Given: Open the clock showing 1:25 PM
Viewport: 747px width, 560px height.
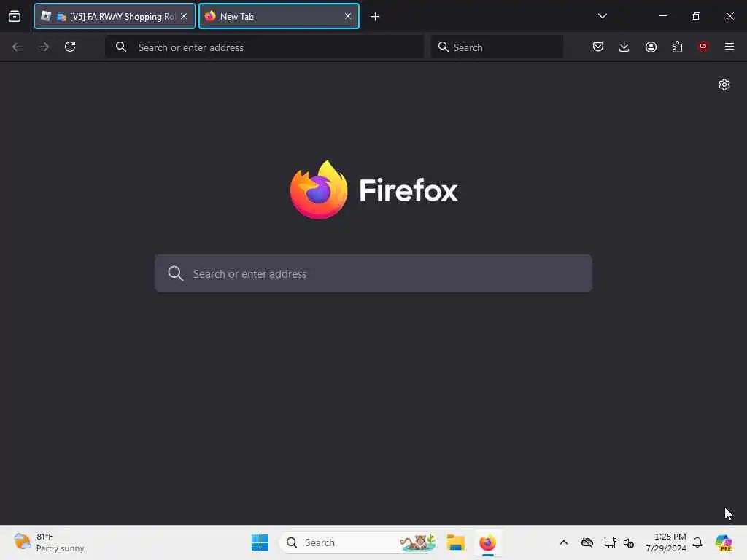Looking at the screenshot, I should (x=666, y=542).
